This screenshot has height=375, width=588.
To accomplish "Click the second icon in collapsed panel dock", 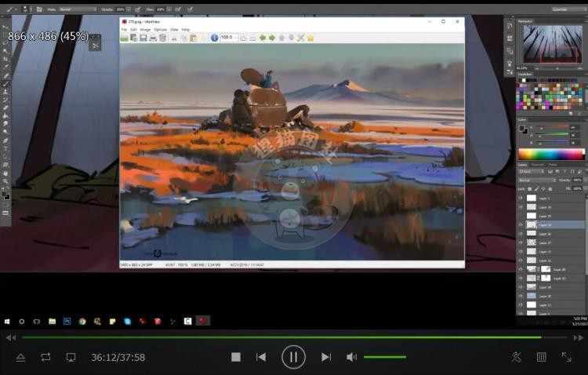I will (x=510, y=38).
